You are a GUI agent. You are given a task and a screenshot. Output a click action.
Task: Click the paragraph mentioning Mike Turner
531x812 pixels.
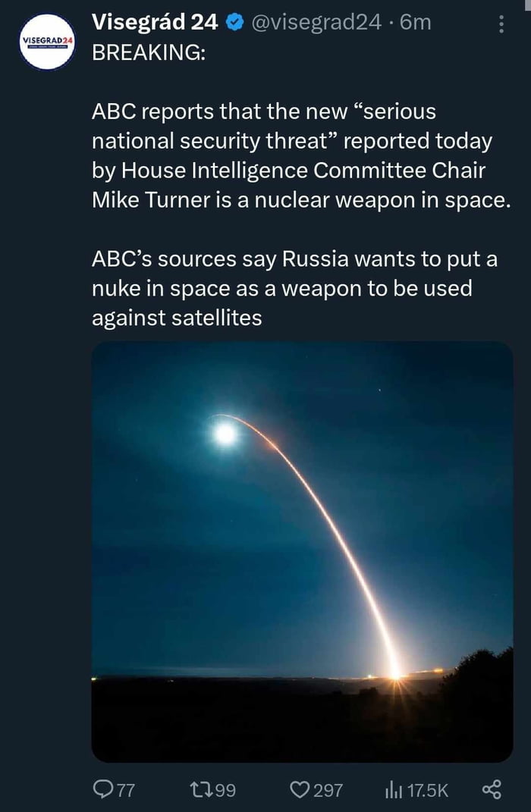pos(297,155)
